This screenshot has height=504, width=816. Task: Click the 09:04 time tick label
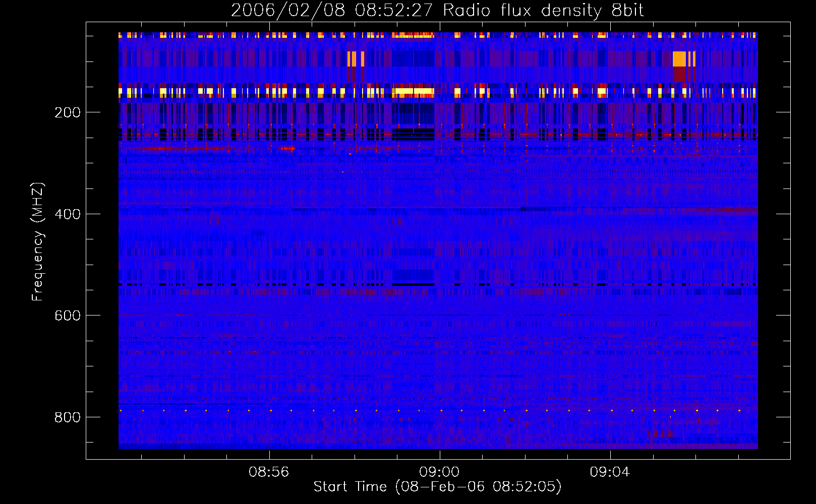coord(610,472)
